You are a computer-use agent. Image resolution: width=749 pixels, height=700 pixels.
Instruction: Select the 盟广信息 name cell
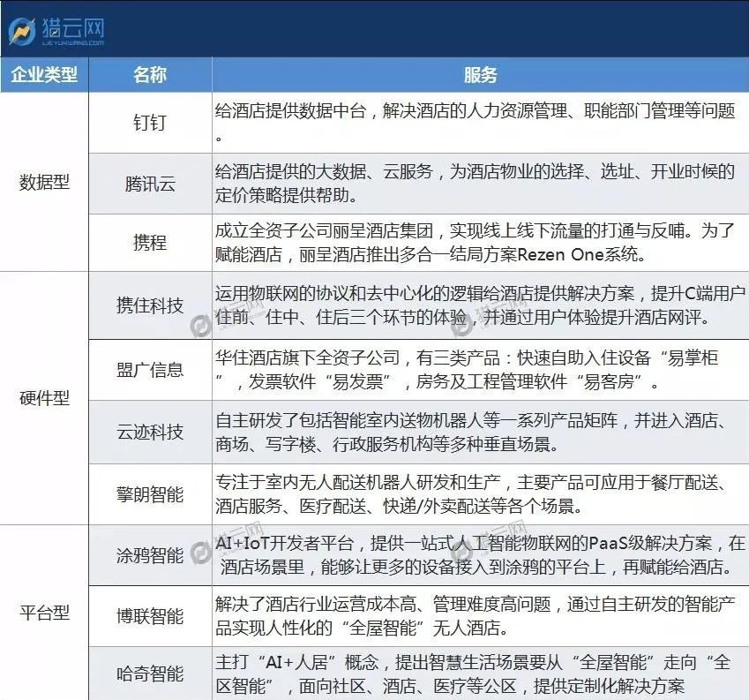pos(150,370)
